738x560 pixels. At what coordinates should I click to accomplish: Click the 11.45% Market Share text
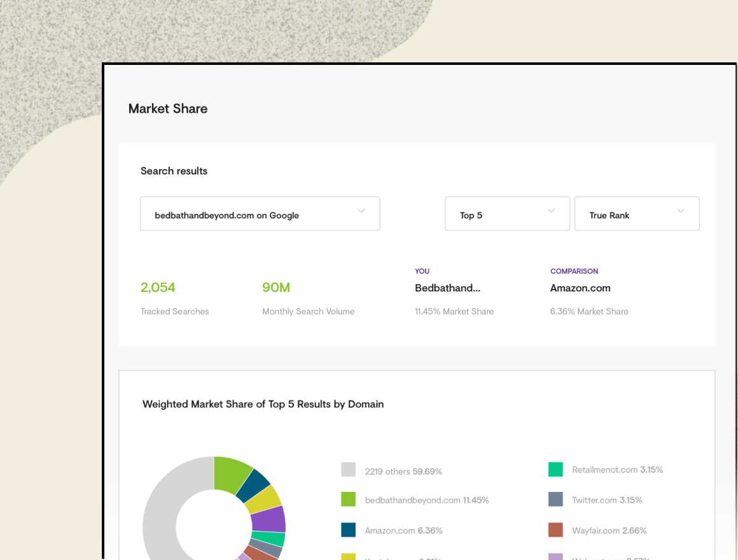[x=454, y=312]
